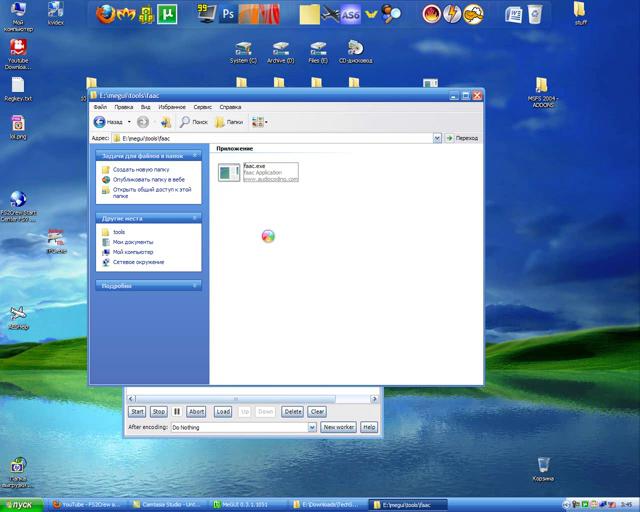This screenshot has height=512, width=640.
Task: Open the Пуск start button
Action: point(21,505)
